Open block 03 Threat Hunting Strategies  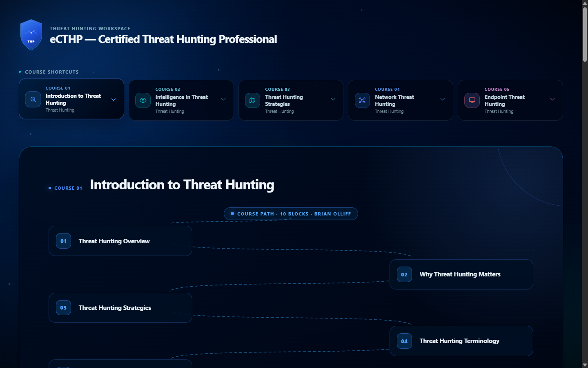click(120, 307)
